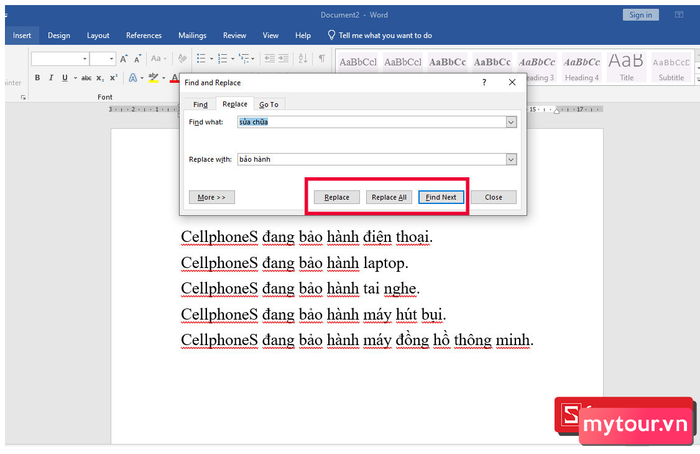The width and height of the screenshot is (700, 454).
Task: Select the Strikethrough abc icon
Action: point(86,78)
